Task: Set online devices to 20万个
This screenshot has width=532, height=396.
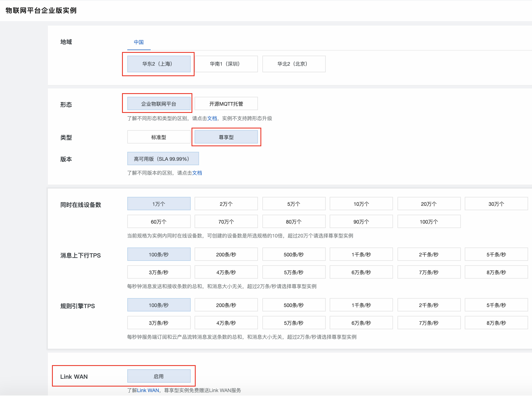Action: point(429,204)
